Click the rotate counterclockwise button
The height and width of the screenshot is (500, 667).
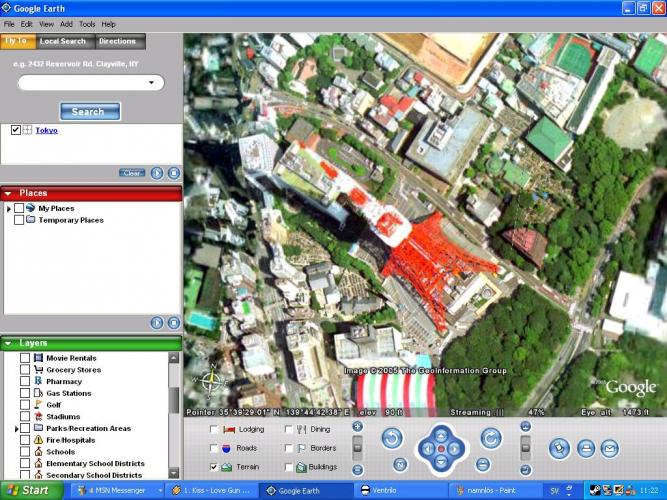point(392,438)
